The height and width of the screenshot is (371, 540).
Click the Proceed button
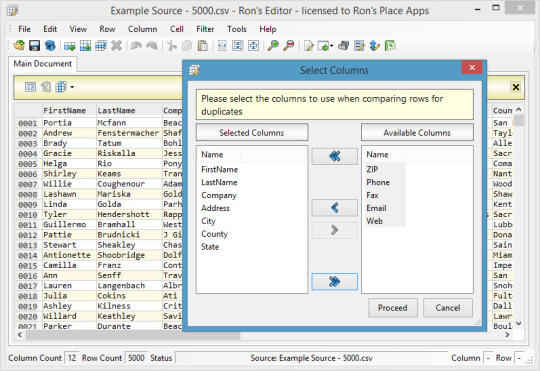click(x=393, y=308)
